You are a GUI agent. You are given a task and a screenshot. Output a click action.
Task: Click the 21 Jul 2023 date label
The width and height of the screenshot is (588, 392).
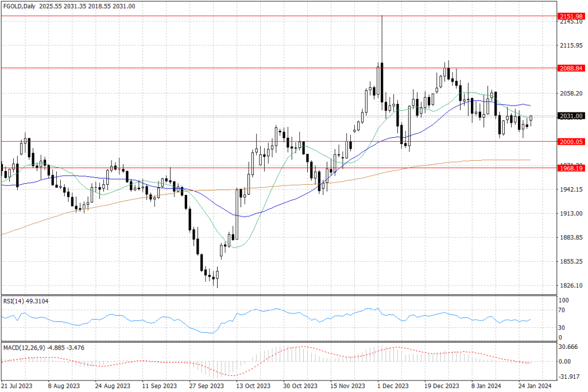click(16, 386)
